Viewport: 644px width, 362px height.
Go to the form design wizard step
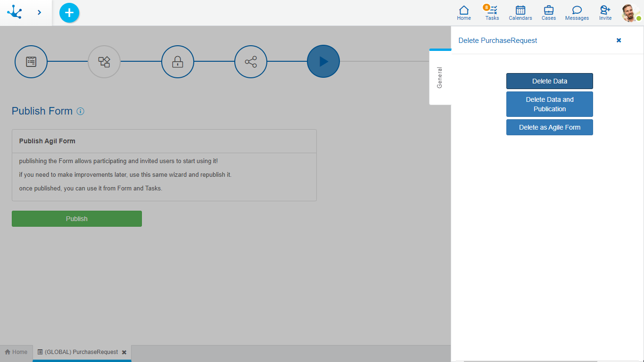[31, 61]
